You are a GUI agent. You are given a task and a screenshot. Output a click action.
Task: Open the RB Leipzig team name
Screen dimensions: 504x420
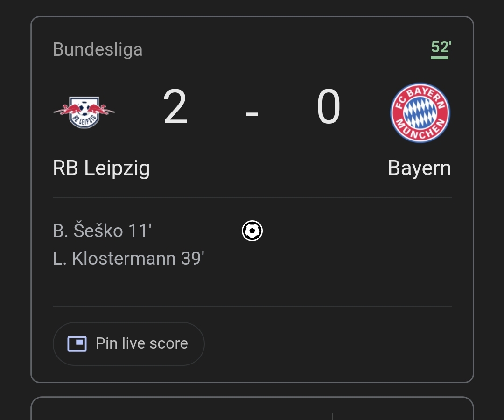tap(101, 168)
